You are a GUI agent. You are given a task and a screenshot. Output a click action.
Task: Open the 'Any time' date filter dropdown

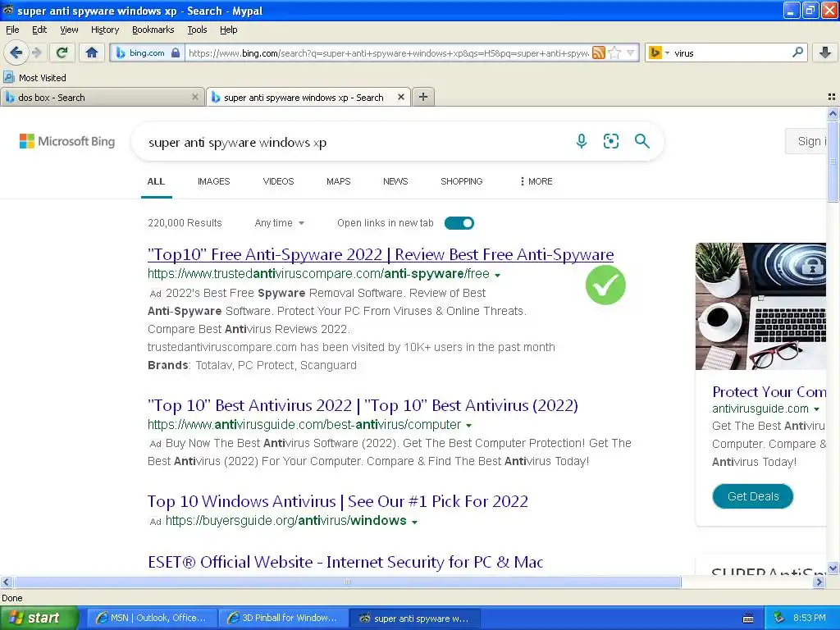[x=279, y=223]
